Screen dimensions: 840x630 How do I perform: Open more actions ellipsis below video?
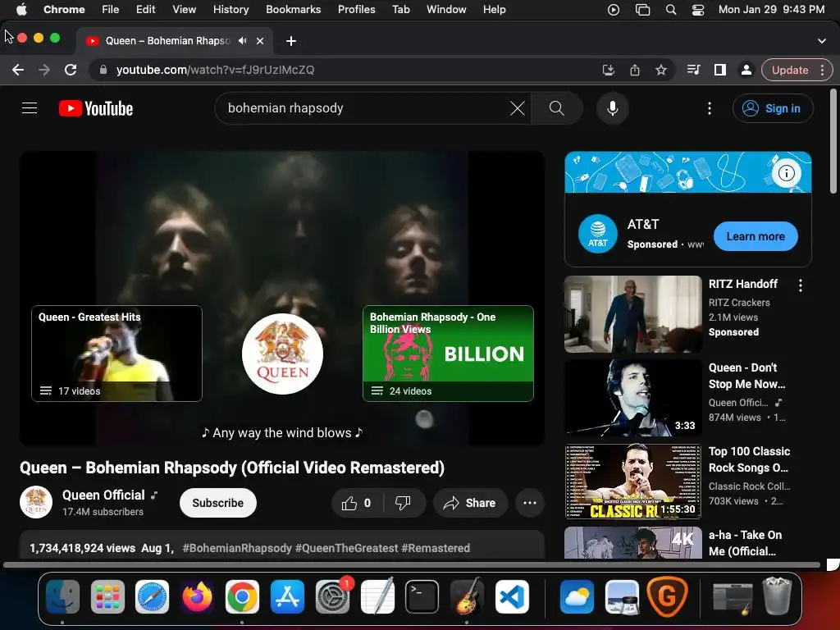(529, 503)
